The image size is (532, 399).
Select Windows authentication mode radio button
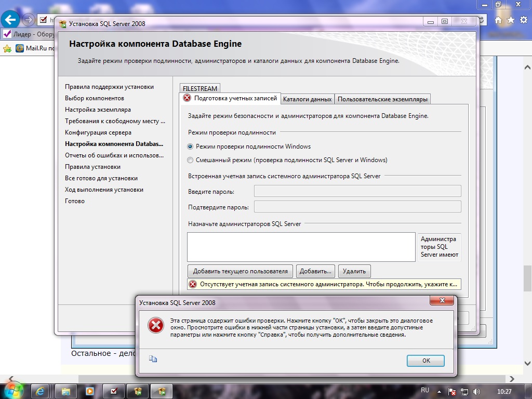[x=190, y=147]
